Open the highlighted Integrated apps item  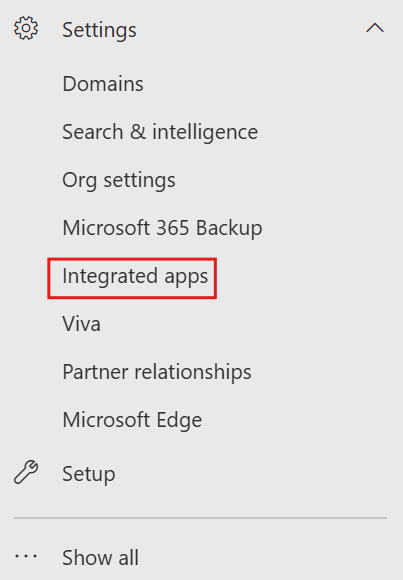click(x=135, y=277)
